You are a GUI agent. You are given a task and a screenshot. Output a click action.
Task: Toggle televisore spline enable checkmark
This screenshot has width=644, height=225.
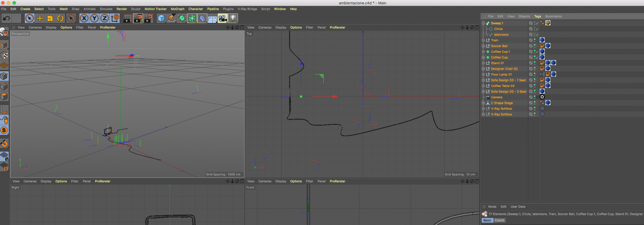(537, 35)
